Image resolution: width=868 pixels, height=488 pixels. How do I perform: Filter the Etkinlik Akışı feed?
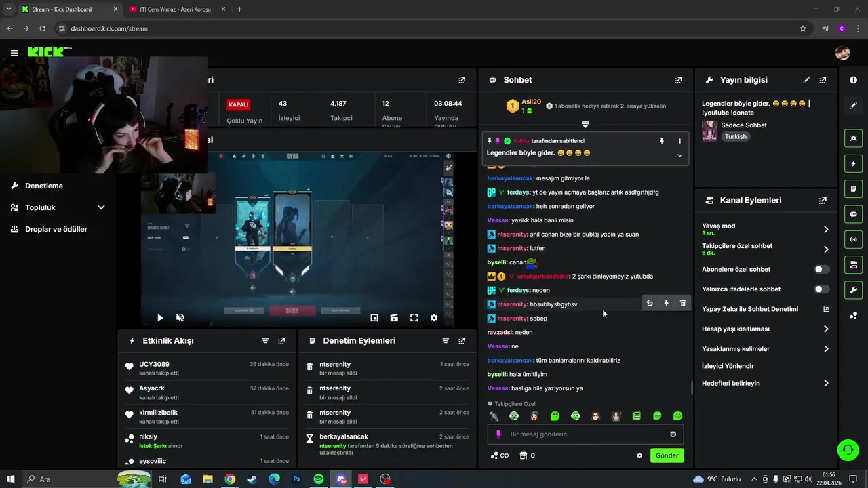pos(265,341)
